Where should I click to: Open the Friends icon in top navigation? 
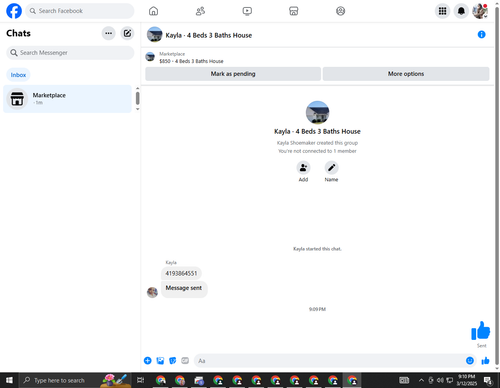200,11
